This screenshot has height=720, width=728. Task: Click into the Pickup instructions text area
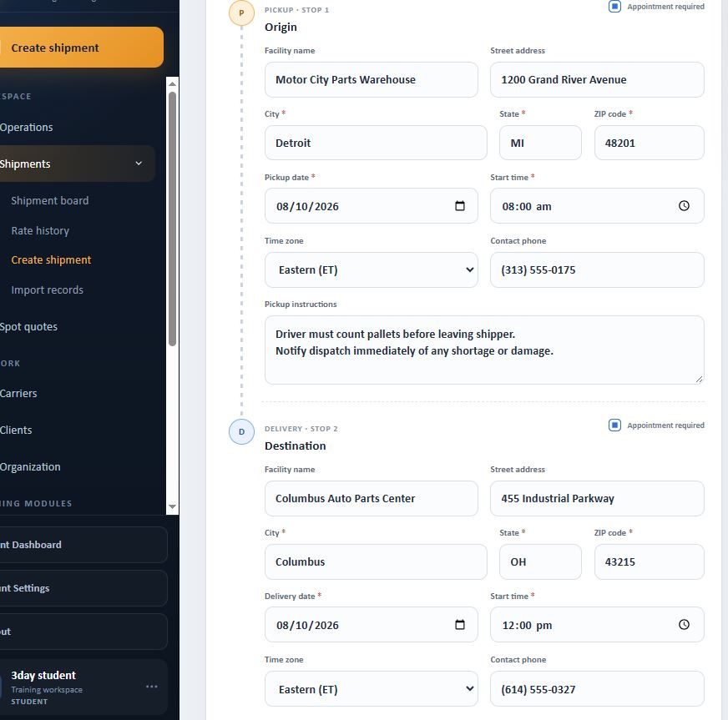tap(484, 350)
